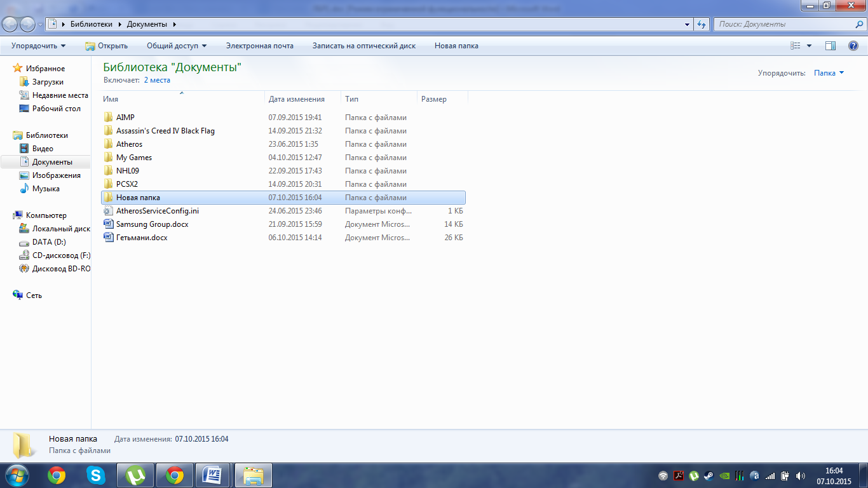Open the view options dropdown arrow
Screen dimensions: 868x488
[x=809, y=46]
